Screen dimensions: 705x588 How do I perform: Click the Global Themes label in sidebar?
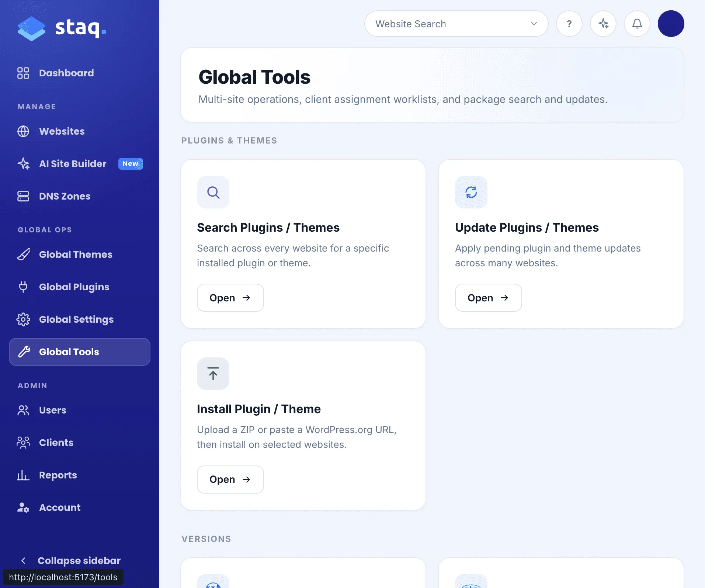click(x=76, y=255)
